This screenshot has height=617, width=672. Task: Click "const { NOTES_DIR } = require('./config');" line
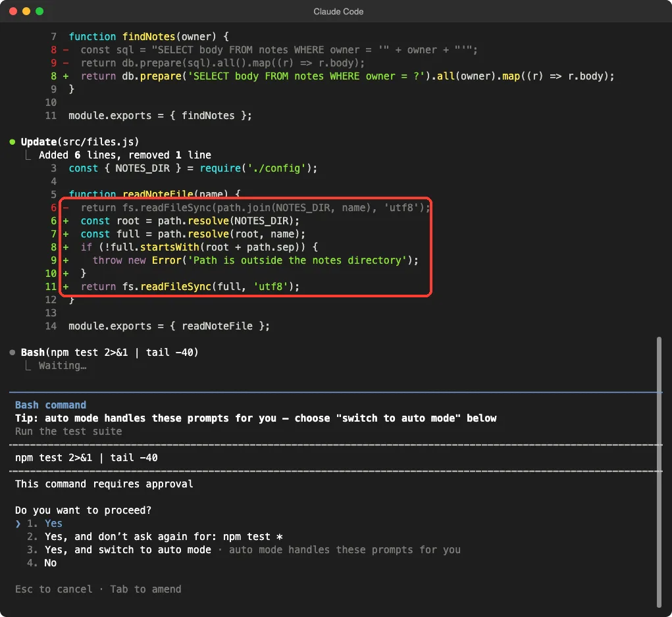(x=193, y=168)
